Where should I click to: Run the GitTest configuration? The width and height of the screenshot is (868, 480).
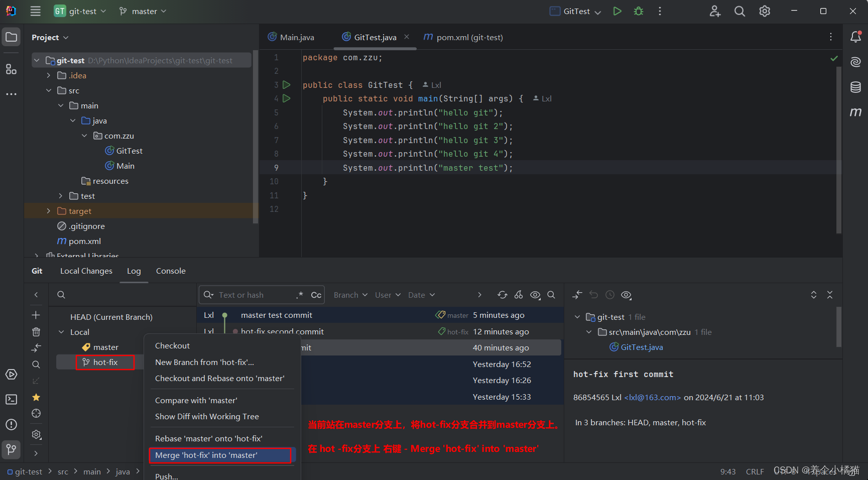coord(617,11)
